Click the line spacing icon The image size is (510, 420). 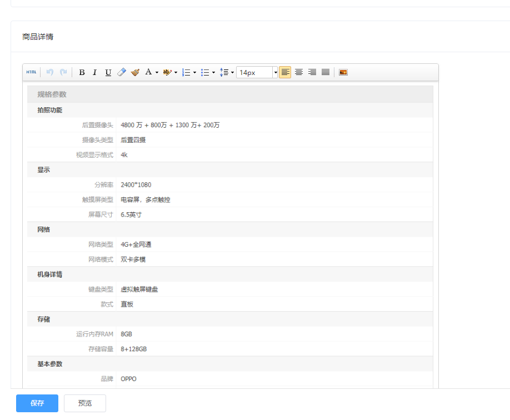tap(224, 72)
